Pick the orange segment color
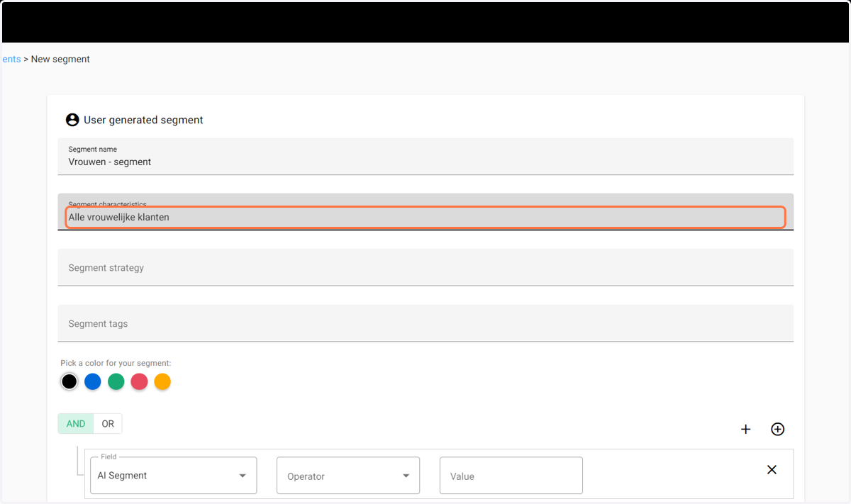This screenshot has width=851, height=504. coord(162,381)
